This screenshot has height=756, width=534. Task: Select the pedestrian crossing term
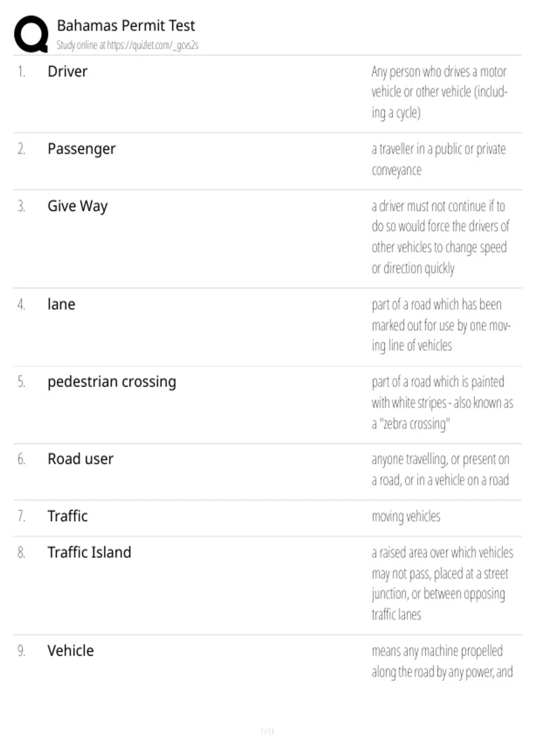tap(112, 382)
